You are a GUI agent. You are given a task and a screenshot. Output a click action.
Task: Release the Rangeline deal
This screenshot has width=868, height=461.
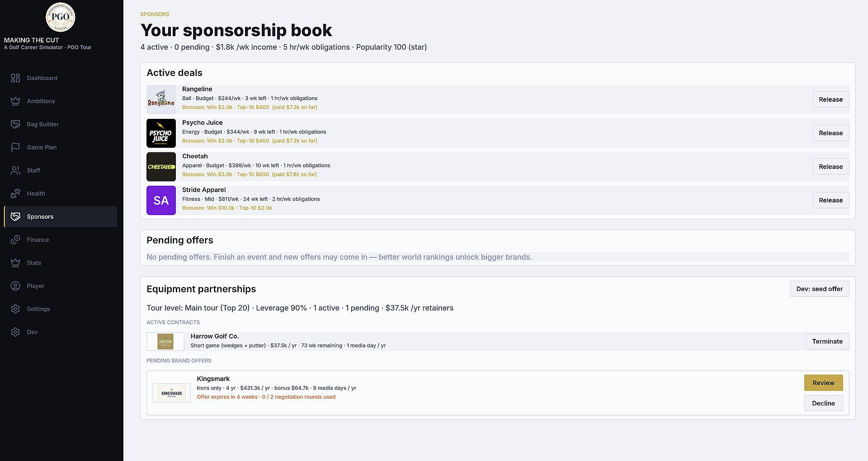[x=831, y=99]
